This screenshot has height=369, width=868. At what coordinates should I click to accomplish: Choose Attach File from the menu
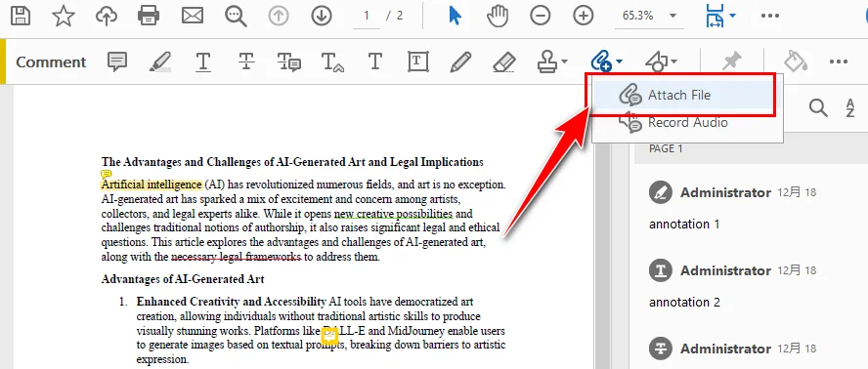click(682, 95)
